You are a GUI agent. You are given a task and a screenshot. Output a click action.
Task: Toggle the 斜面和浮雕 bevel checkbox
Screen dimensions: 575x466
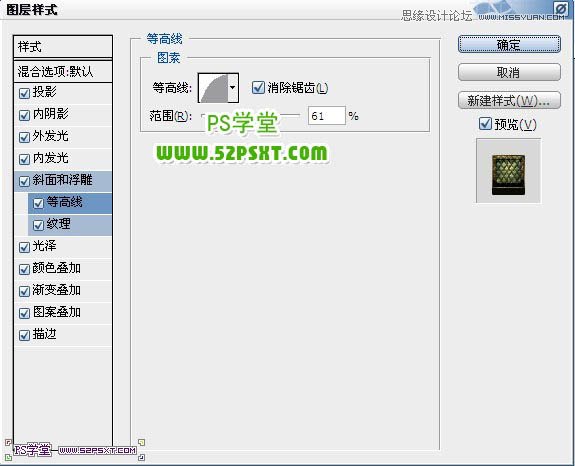(x=24, y=181)
